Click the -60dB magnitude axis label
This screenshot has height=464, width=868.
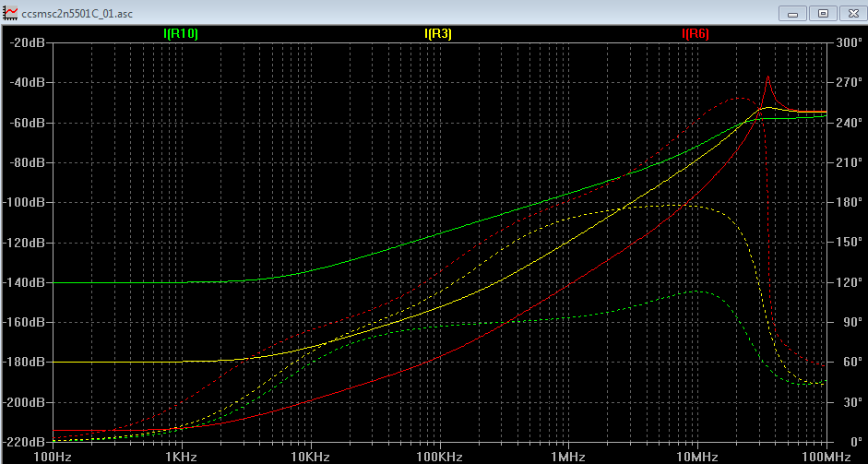[26, 123]
